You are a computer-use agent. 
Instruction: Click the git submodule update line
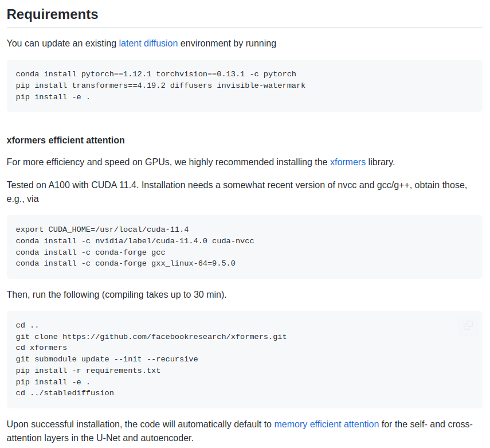click(x=107, y=359)
